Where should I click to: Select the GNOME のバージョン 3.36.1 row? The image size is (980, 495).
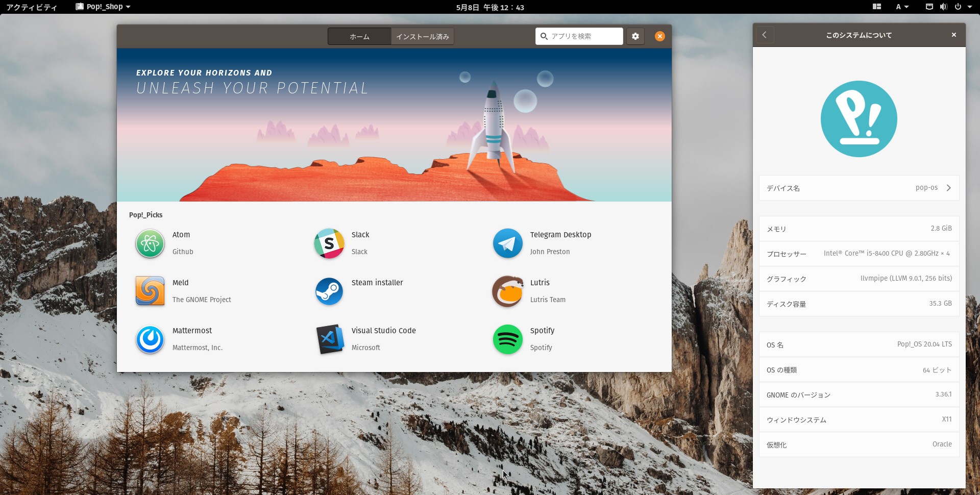pyautogui.click(x=859, y=394)
